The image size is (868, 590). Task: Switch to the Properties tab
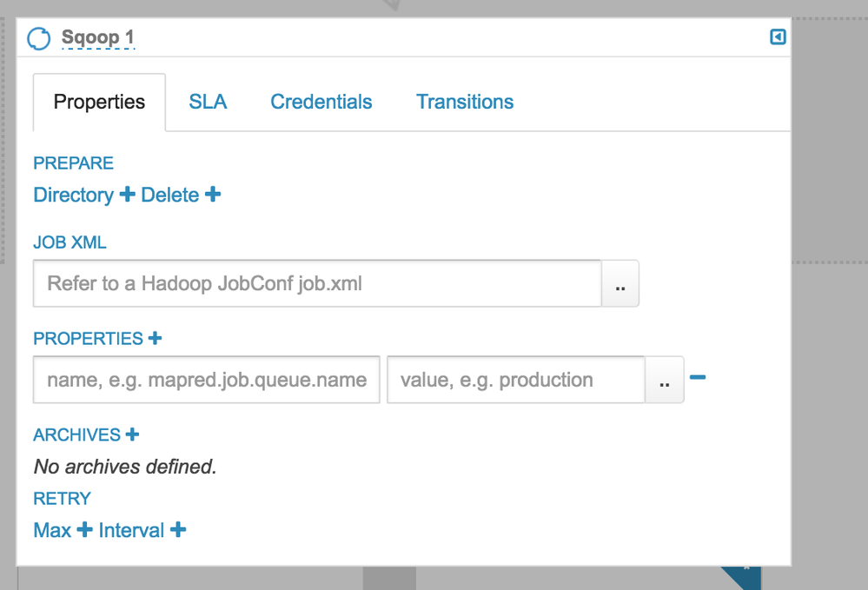[x=99, y=103]
